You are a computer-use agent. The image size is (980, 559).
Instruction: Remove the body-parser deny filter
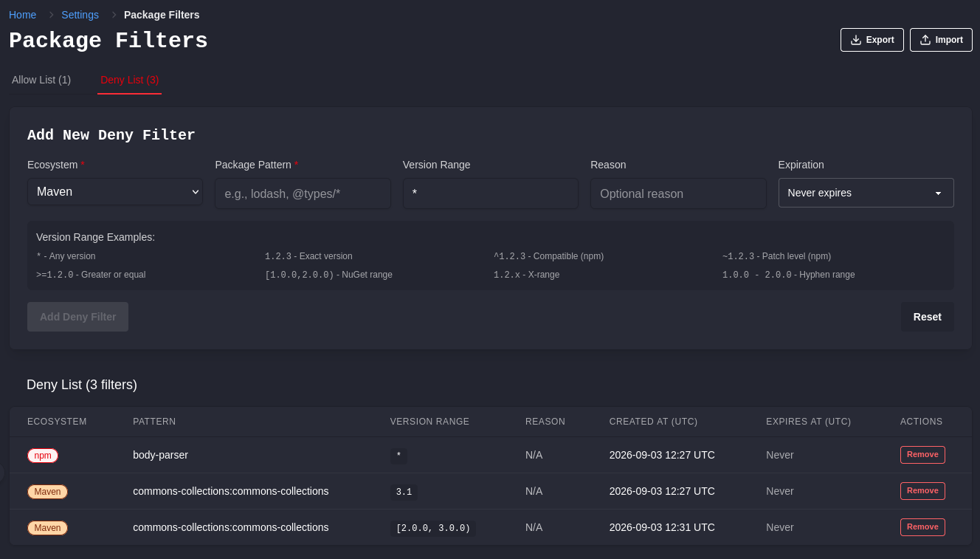(x=922, y=455)
